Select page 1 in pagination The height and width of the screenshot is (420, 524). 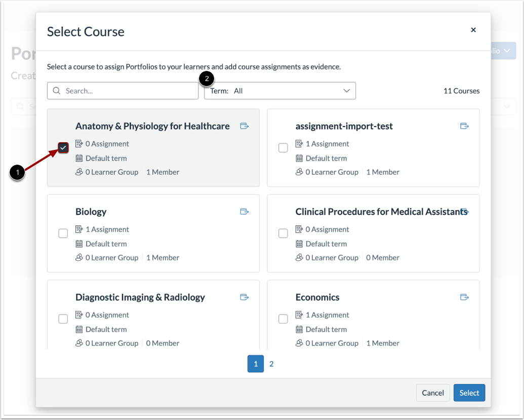pyautogui.click(x=256, y=364)
